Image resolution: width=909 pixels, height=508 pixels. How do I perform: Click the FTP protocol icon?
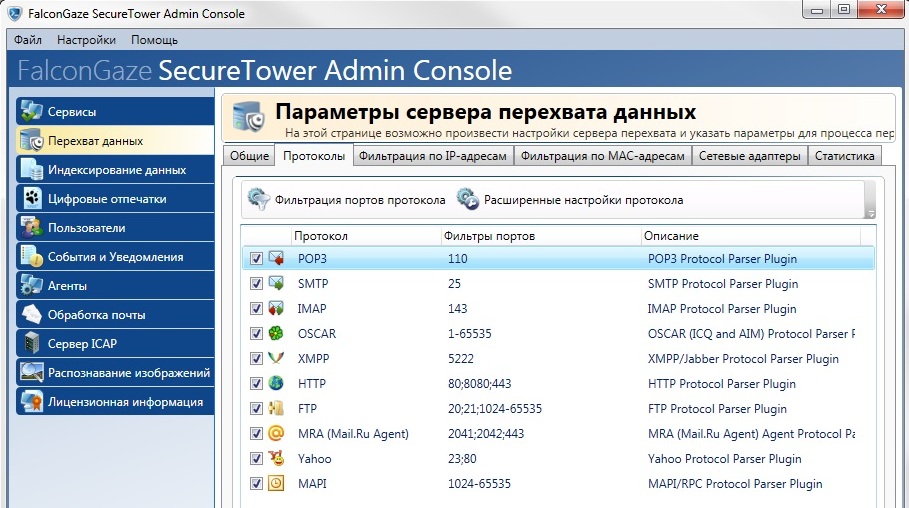coord(277,408)
